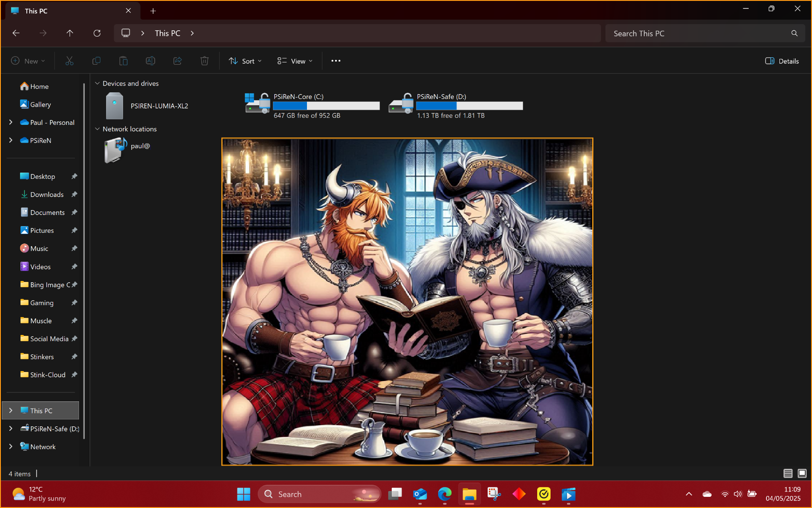
Task: Open the Gallery item in the sidebar
Action: (x=40, y=104)
